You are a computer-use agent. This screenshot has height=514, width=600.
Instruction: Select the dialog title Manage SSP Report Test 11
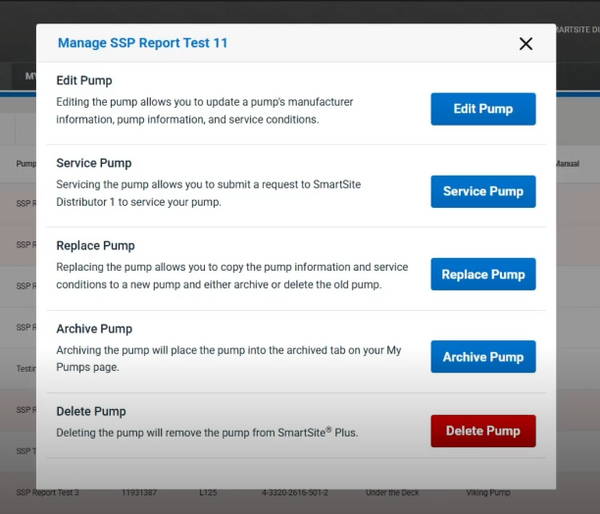[x=143, y=43]
